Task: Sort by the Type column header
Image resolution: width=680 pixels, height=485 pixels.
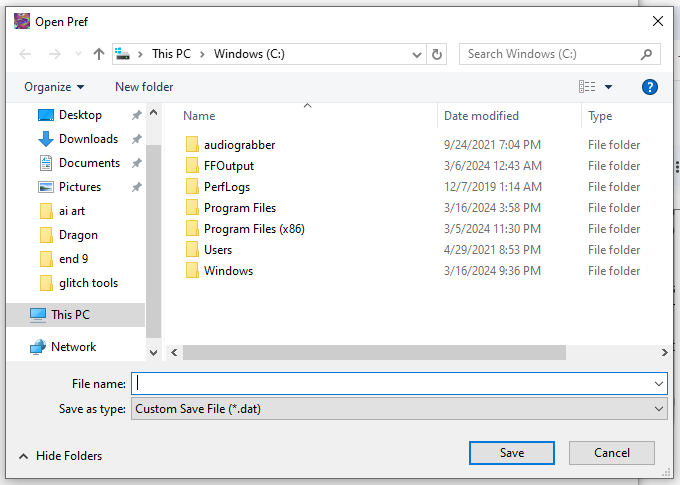Action: pyautogui.click(x=600, y=116)
